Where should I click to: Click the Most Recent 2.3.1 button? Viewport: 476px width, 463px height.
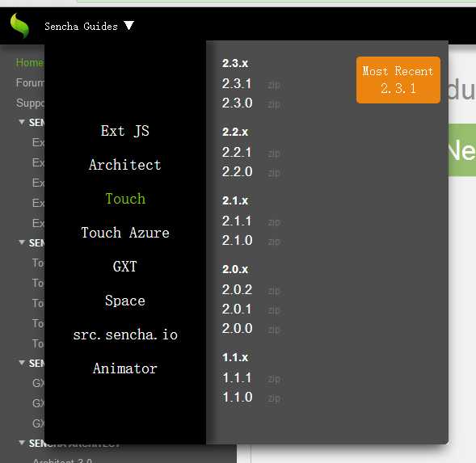(x=398, y=80)
